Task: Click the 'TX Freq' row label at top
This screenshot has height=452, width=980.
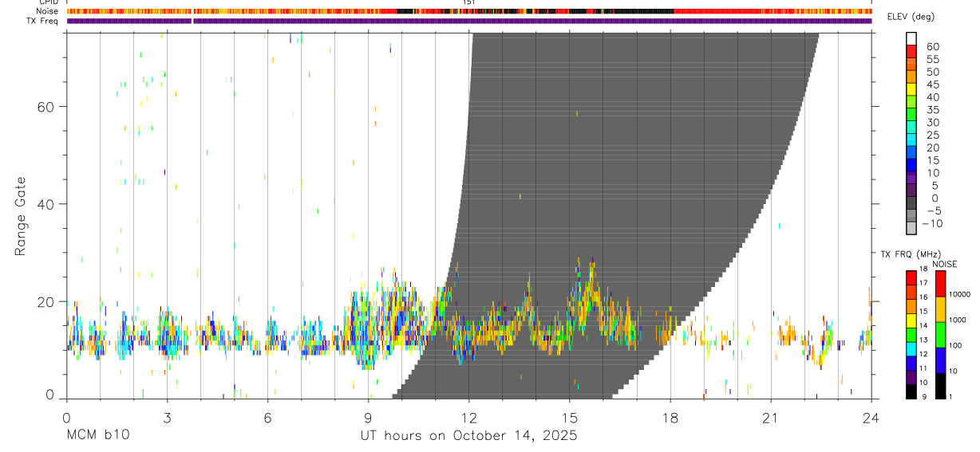Action: 42,21
